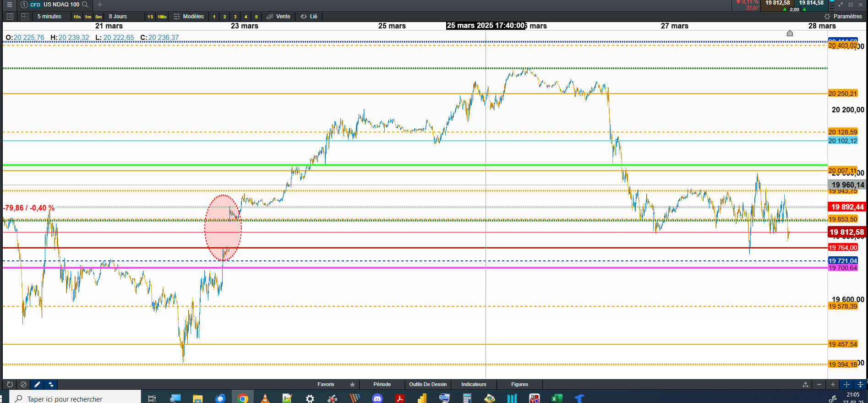The width and height of the screenshot is (868, 403).
Task: Shrink the chart window with the collapse arrows icon
Action: tap(841, 5)
